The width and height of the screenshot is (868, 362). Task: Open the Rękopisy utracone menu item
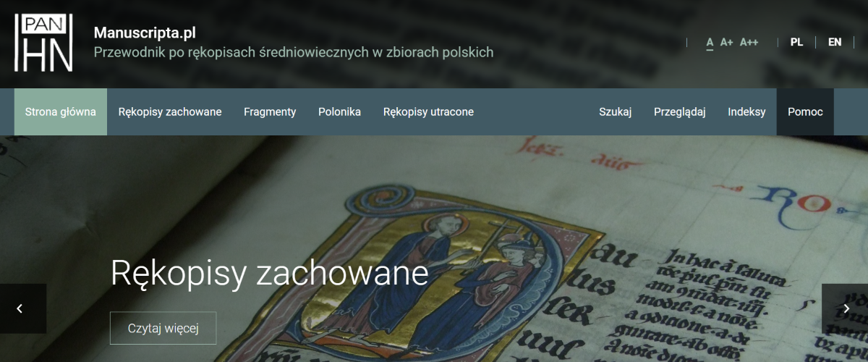pyautogui.click(x=428, y=111)
